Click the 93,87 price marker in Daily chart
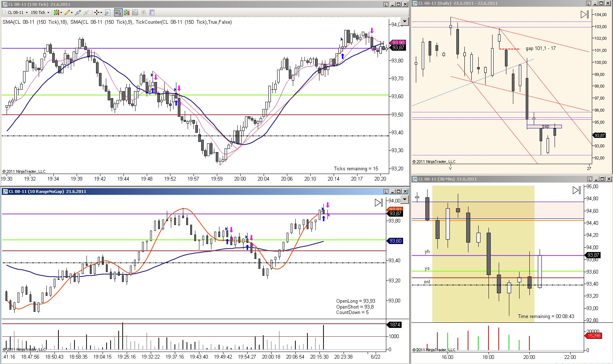 click(x=599, y=135)
